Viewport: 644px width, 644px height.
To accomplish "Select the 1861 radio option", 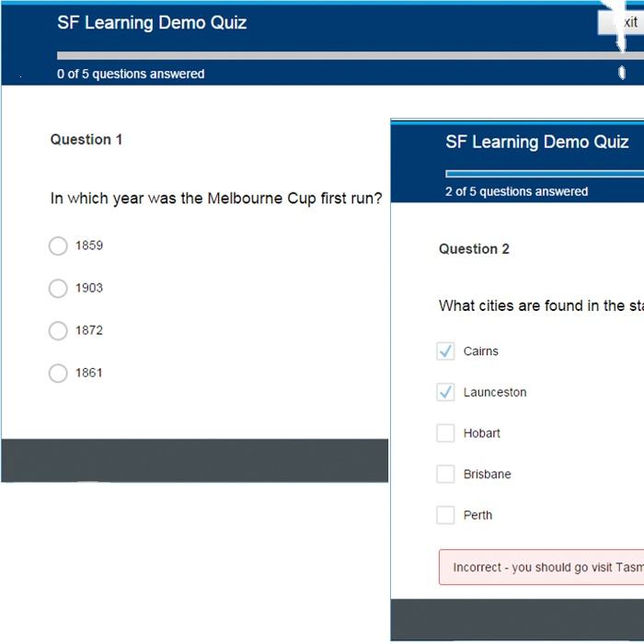I will click(x=58, y=373).
